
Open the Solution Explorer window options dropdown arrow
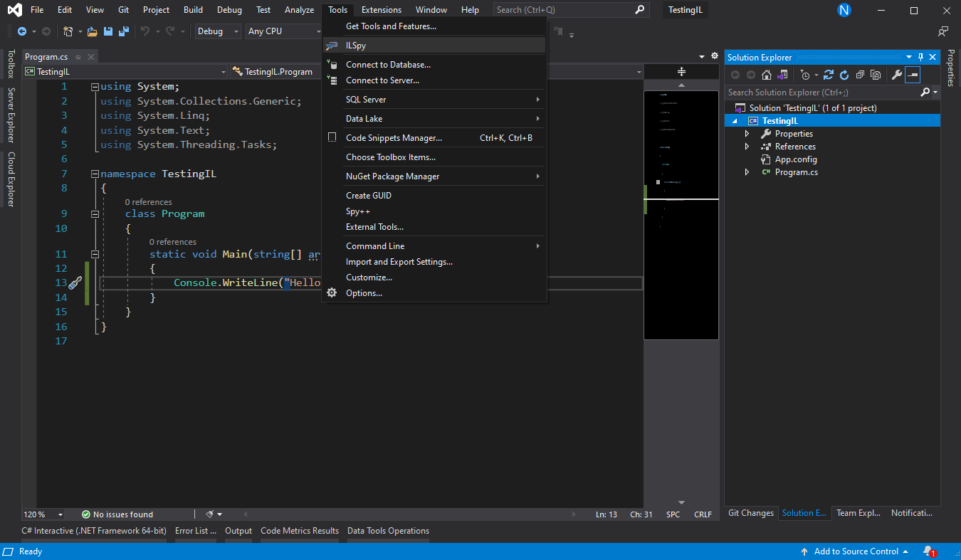click(x=908, y=57)
